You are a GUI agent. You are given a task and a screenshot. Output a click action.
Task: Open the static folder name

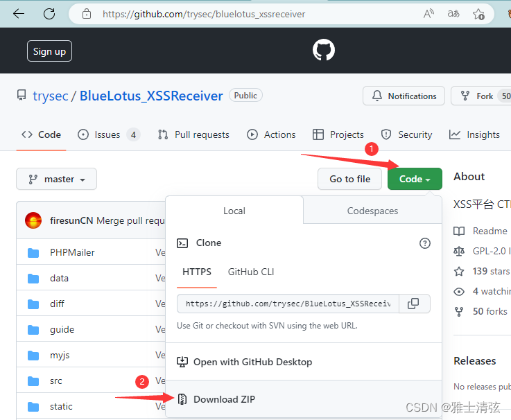point(61,406)
